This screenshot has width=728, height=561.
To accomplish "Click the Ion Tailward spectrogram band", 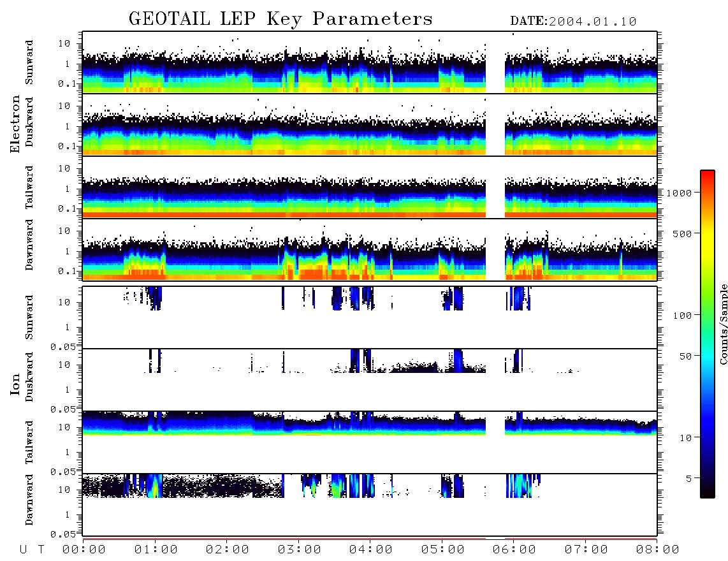I will coord(370,423).
